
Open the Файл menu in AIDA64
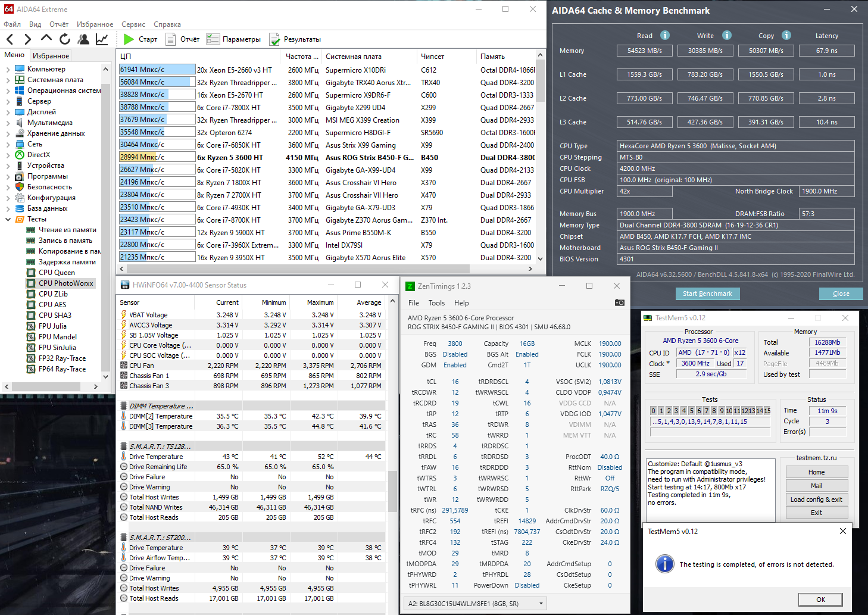click(12, 24)
